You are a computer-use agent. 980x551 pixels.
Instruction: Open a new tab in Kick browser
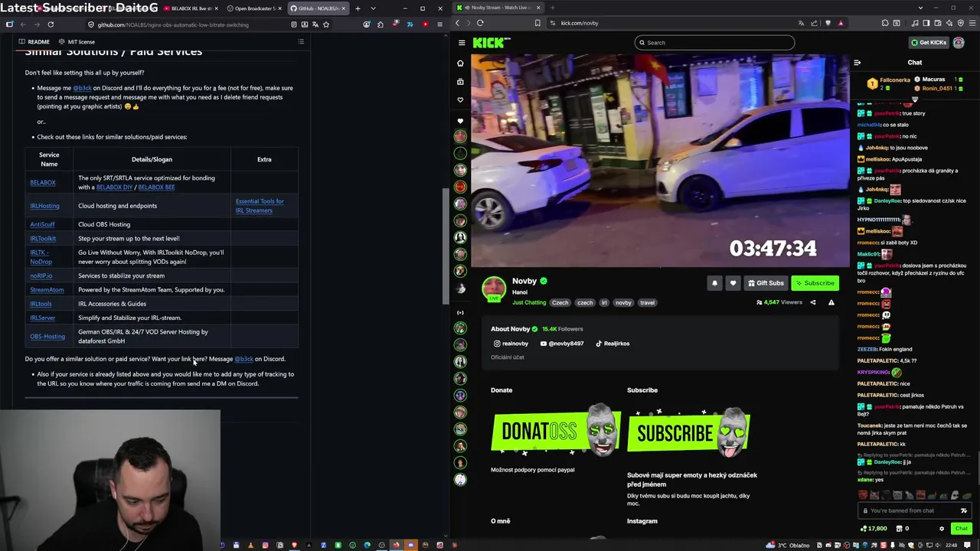click(553, 8)
